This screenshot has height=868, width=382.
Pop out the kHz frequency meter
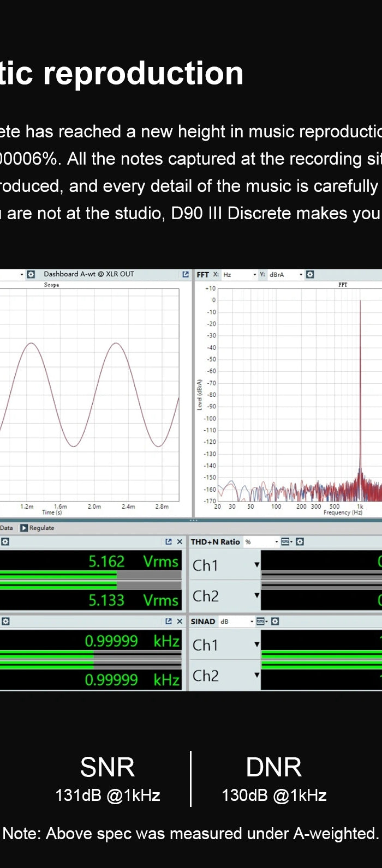[169, 621]
